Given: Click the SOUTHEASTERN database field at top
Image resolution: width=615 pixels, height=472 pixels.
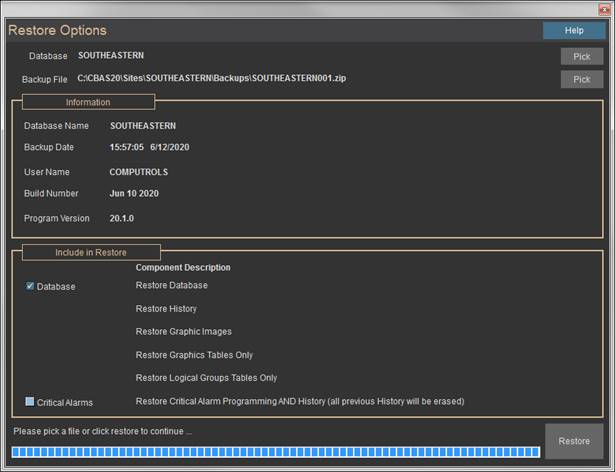Looking at the screenshot, I should (x=111, y=56).
